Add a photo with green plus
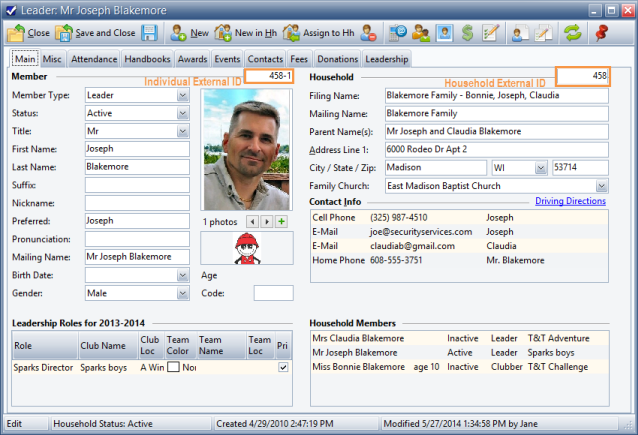The image size is (638, 435). (281, 221)
